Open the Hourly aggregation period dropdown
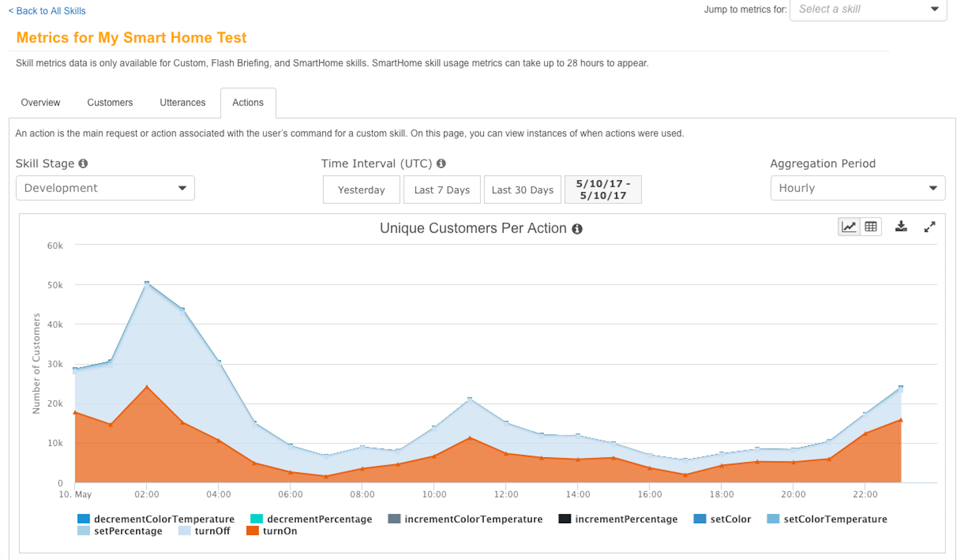This screenshot has height=560, width=963. pyautogui.click(x=858, y=188)
